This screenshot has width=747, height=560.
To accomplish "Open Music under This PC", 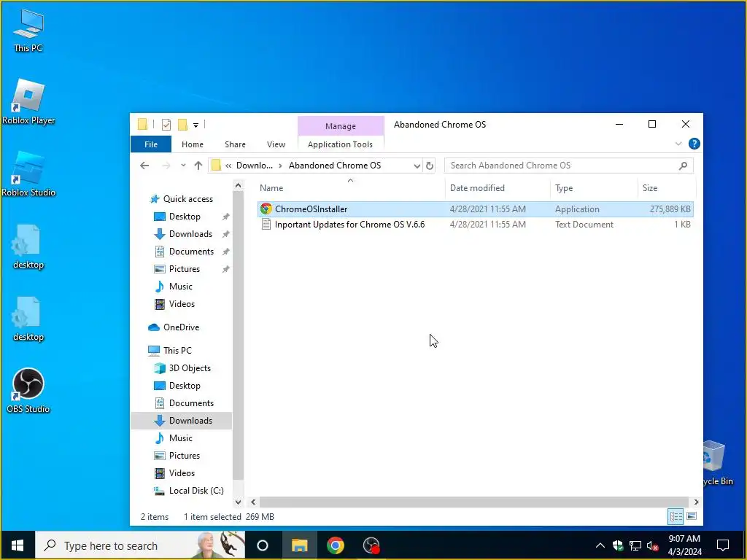I will 174,438.
